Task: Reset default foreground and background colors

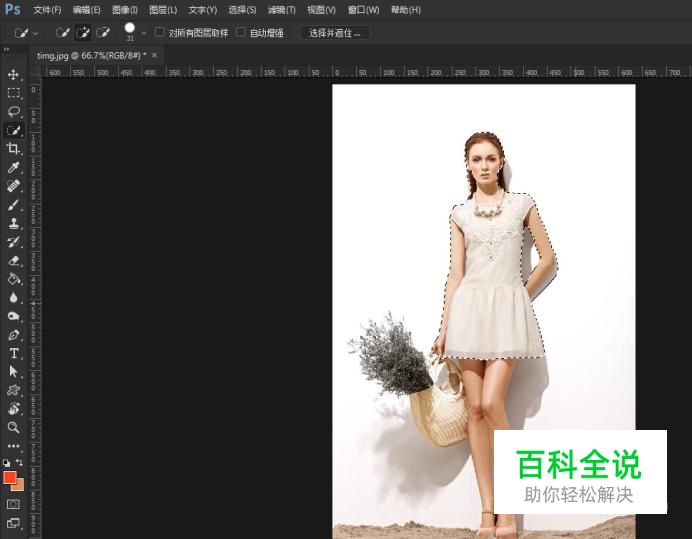Action: click(x=6, y=463)
